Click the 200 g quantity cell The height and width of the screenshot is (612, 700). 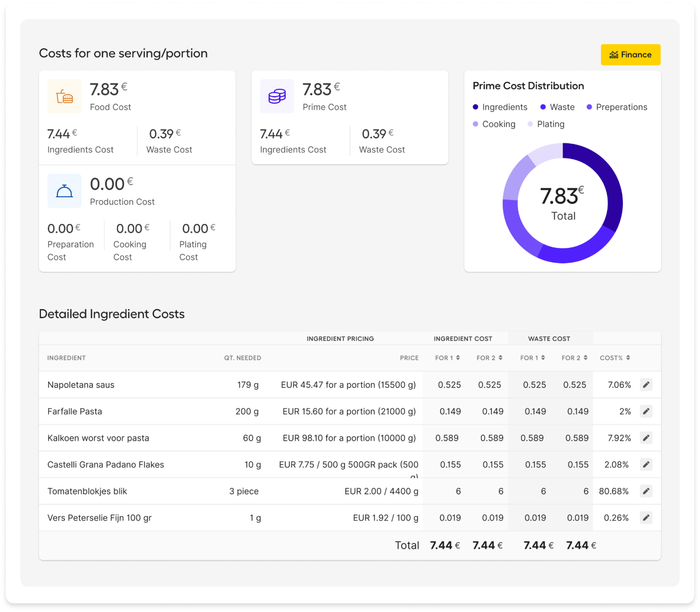pos(247,412)
